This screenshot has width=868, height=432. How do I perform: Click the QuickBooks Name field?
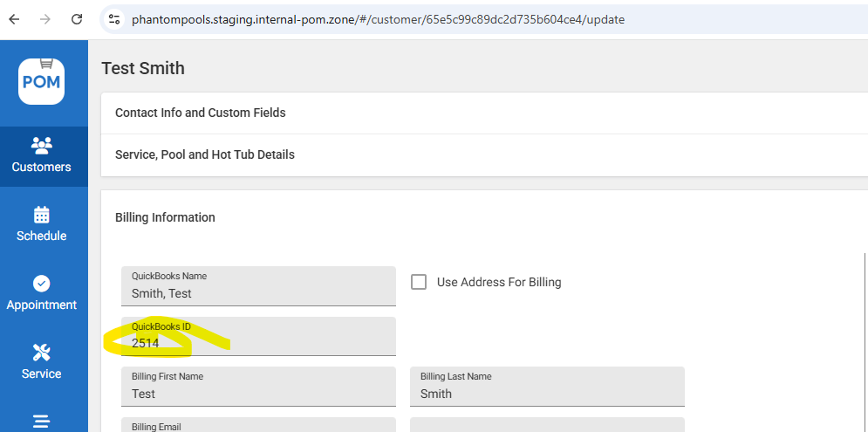(x=258, y=293)
